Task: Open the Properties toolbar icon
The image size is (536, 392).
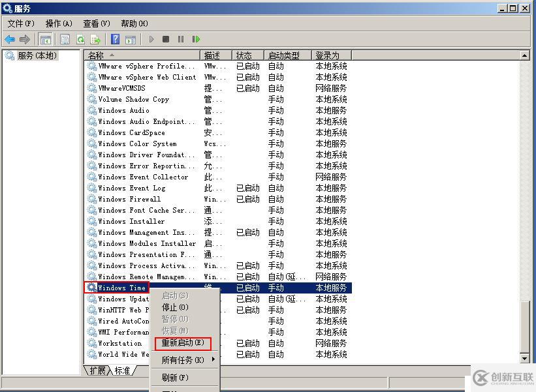Action: point(65,39)
